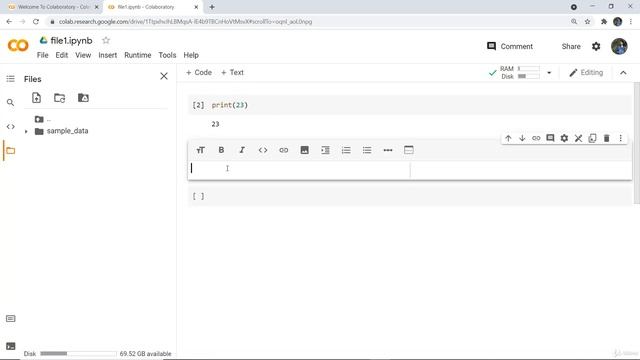
Task: Close the markdown editor for this cell
Action: 578,138
